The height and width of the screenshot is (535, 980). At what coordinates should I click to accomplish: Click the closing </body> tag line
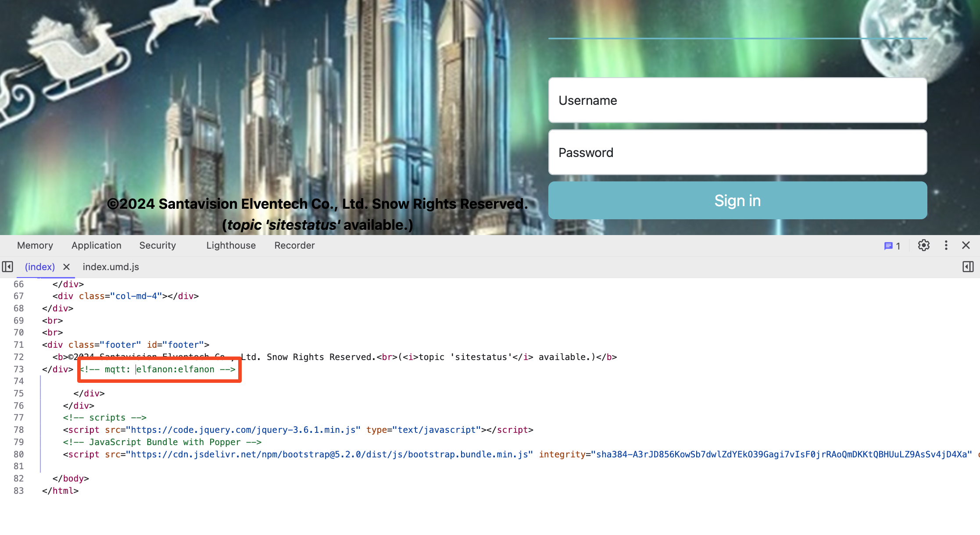pyautogui.click(x=71, y=478)
